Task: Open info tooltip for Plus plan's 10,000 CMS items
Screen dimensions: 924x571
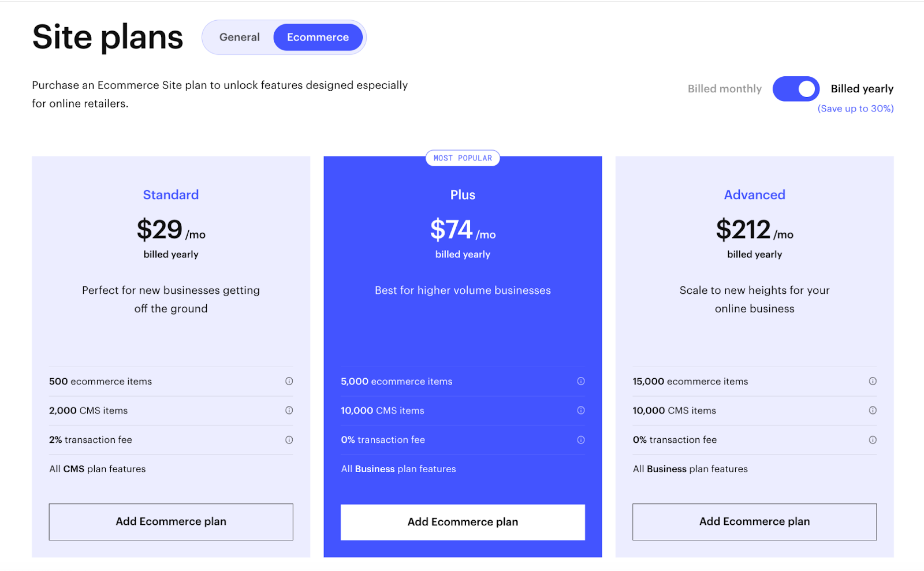Action: coord(581,410)
